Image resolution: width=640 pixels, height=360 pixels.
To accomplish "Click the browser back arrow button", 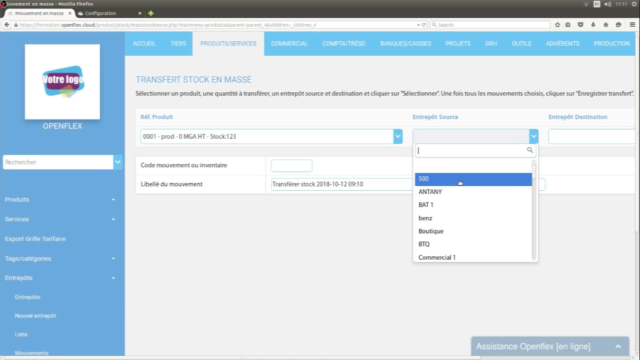I will [x=7, y=25].
